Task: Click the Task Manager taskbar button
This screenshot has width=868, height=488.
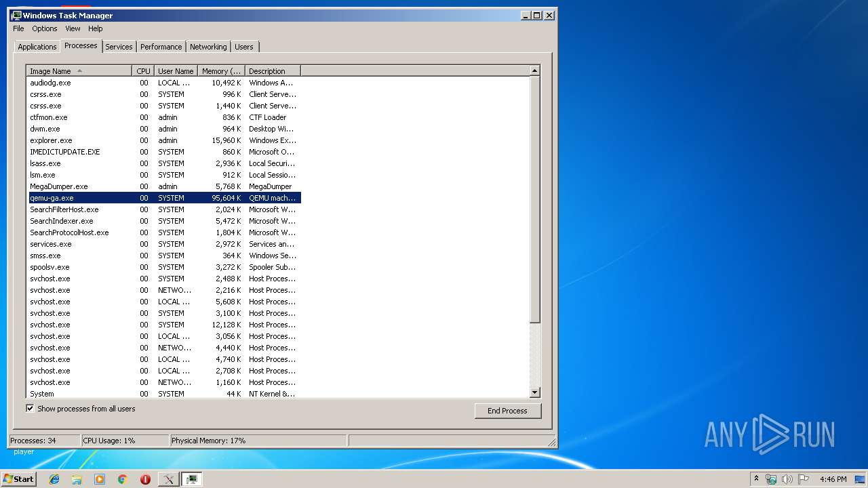Action: coord(192,479)
